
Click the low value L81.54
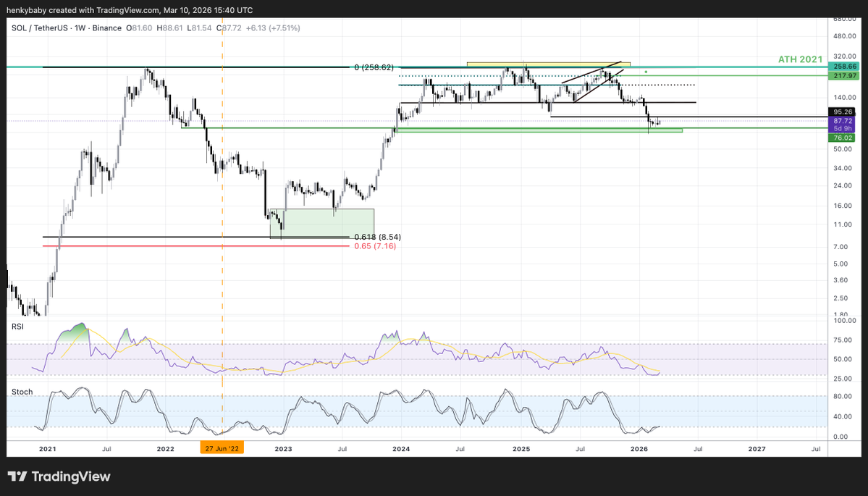point(199,28)
